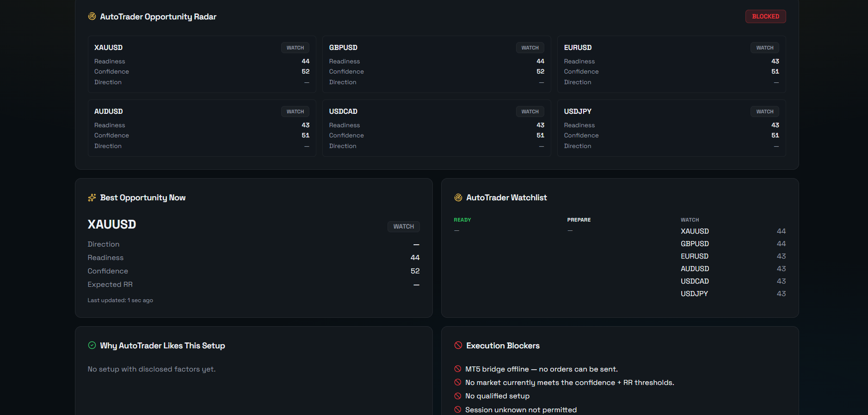Select the USDJPY title in the radar card

578,111
